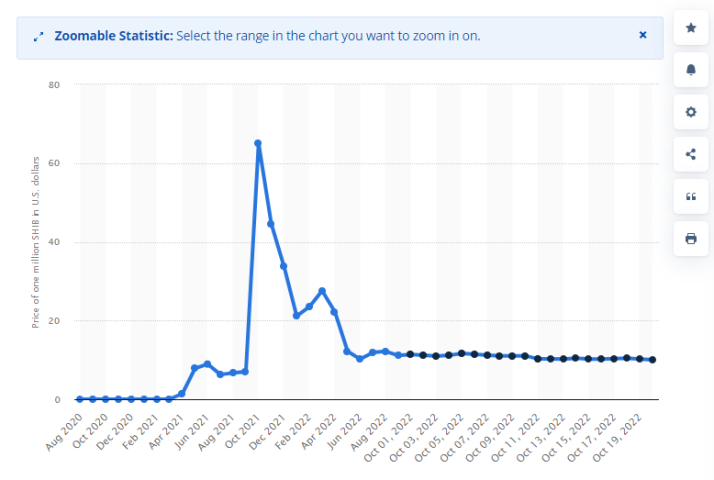Click the first data point for Aug 2020

tap(80, 399)
